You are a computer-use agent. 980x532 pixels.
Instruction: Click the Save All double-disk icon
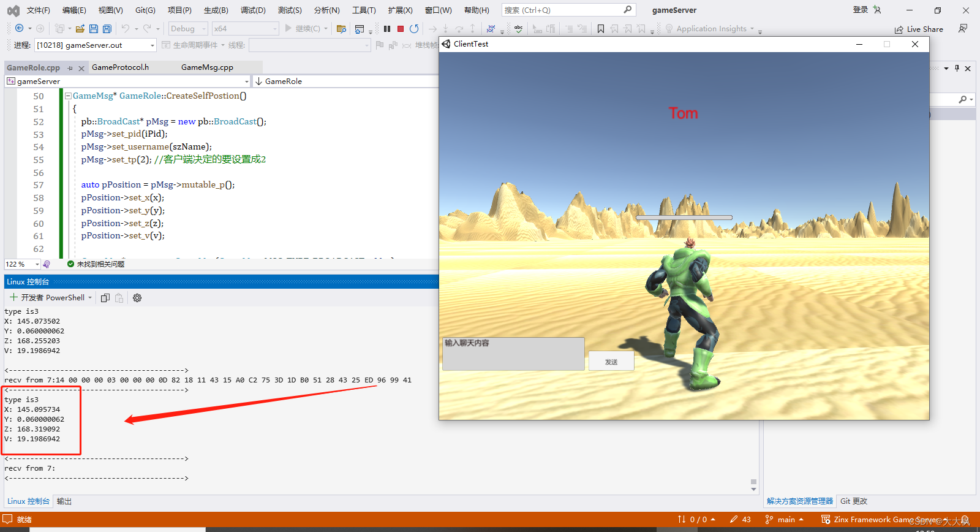(107, 29)
